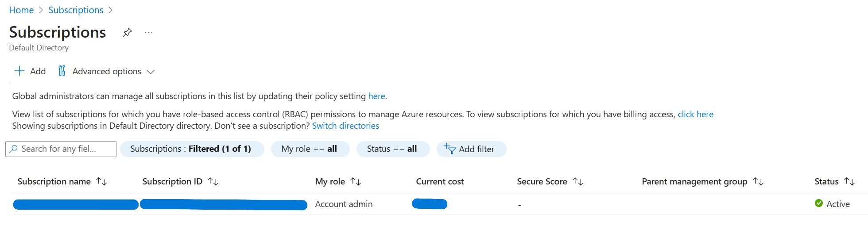Click the Advanced options tools icon
The height and width of the screenshot is (230, 868).
coord(62,71)
